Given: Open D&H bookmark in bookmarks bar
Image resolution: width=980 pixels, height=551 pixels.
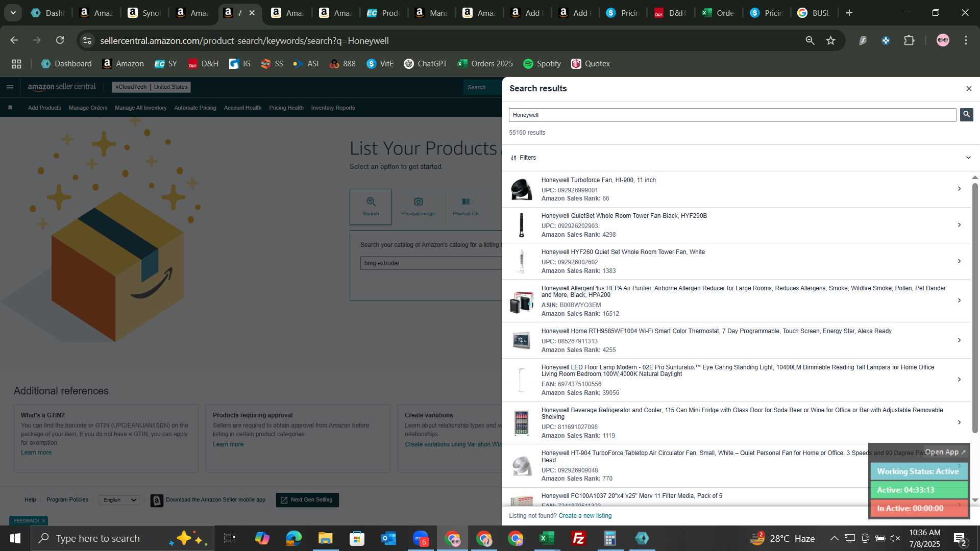Looking at the screenshot, I should [x=203, y=64].
